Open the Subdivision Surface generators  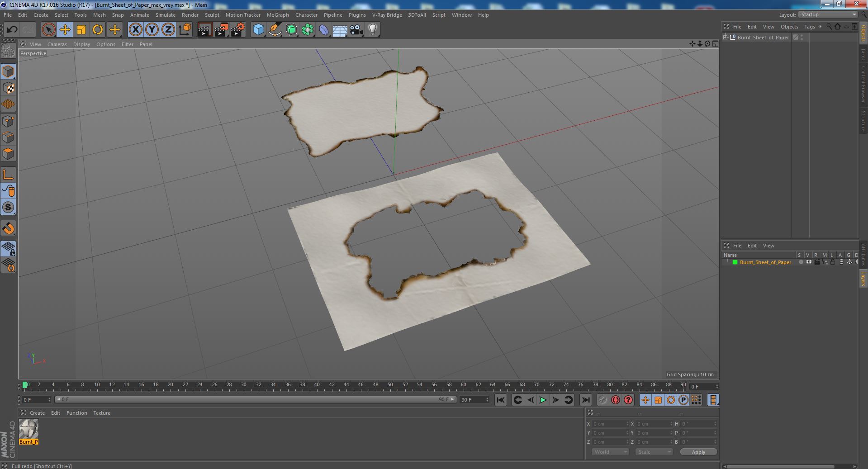coord(291,30)
